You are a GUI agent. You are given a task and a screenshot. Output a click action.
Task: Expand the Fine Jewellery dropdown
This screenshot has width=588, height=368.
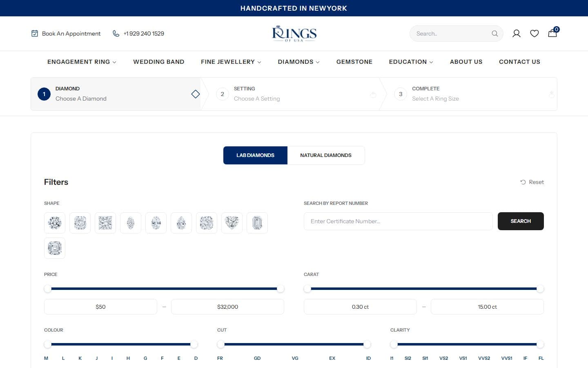231,62
